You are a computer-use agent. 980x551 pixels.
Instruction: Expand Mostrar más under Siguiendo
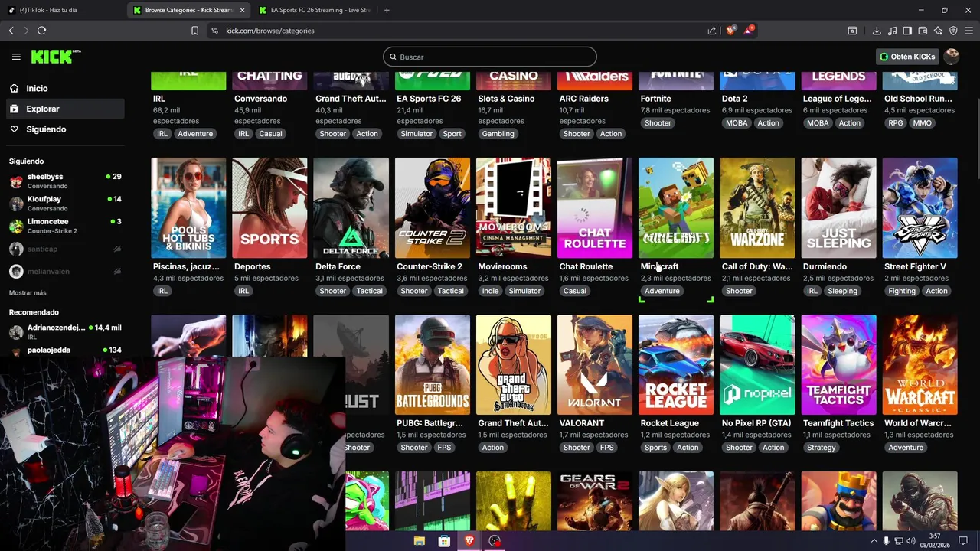click(x=28, y=293)
